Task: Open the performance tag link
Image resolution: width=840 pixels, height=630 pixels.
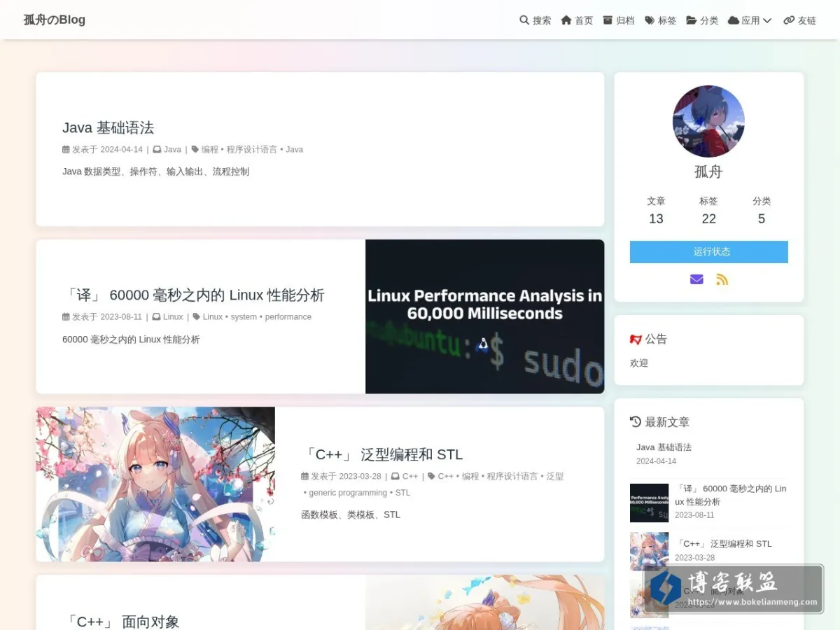Action: click(288, 316)
